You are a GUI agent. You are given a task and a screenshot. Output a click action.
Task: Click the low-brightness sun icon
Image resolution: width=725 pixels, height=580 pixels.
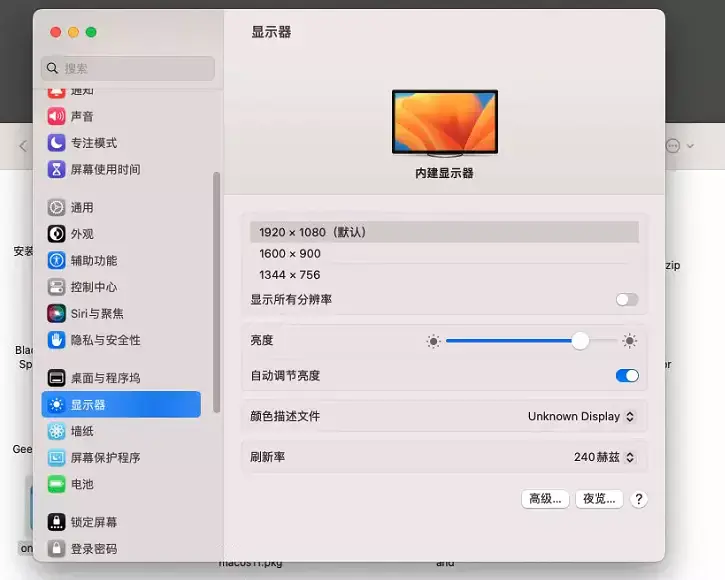click(x=433, y=341)
